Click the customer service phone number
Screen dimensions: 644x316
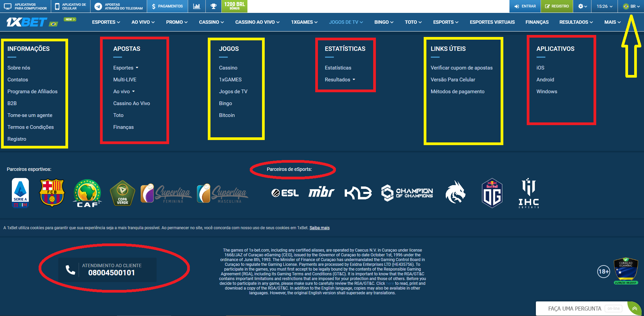(x=112, y=273)
